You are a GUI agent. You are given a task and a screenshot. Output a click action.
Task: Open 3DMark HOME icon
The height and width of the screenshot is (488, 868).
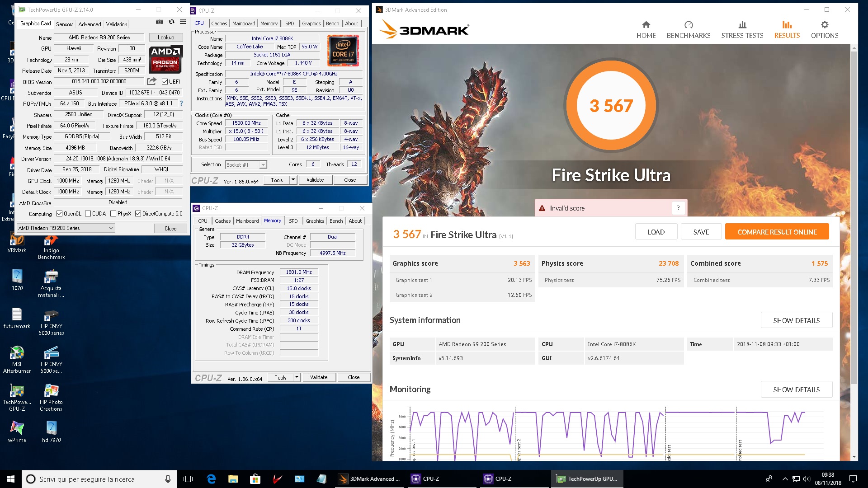(x=646, y=30)
